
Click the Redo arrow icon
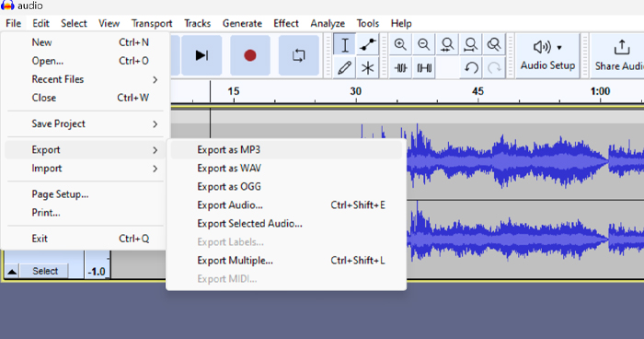[494, 67]
